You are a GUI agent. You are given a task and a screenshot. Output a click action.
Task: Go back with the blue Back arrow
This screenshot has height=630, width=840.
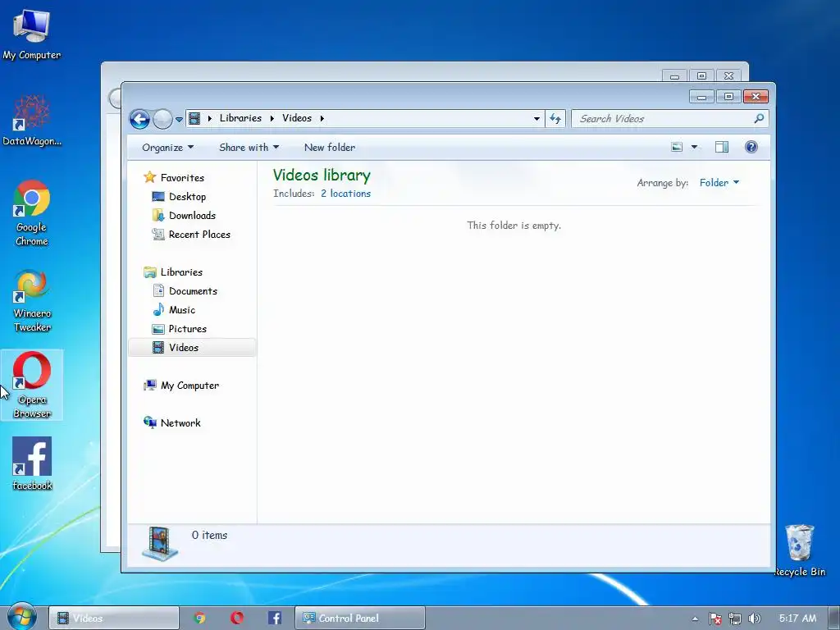click(x=139, y=119)
